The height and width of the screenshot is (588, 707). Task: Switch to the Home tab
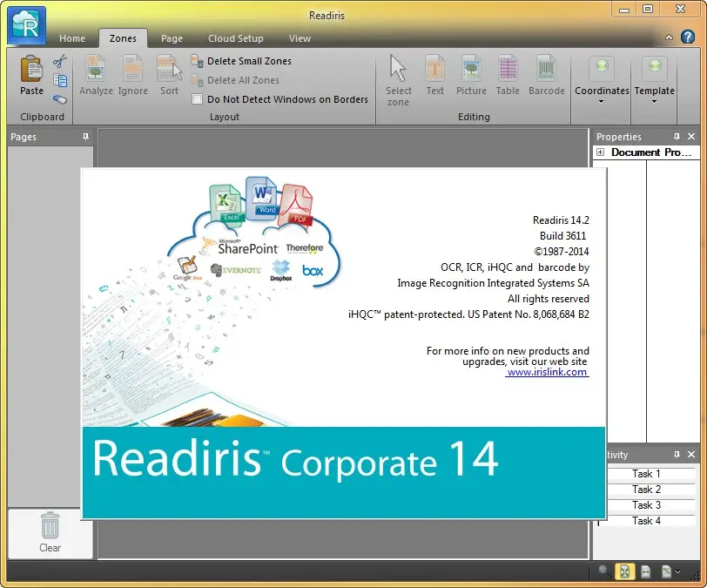72,38
